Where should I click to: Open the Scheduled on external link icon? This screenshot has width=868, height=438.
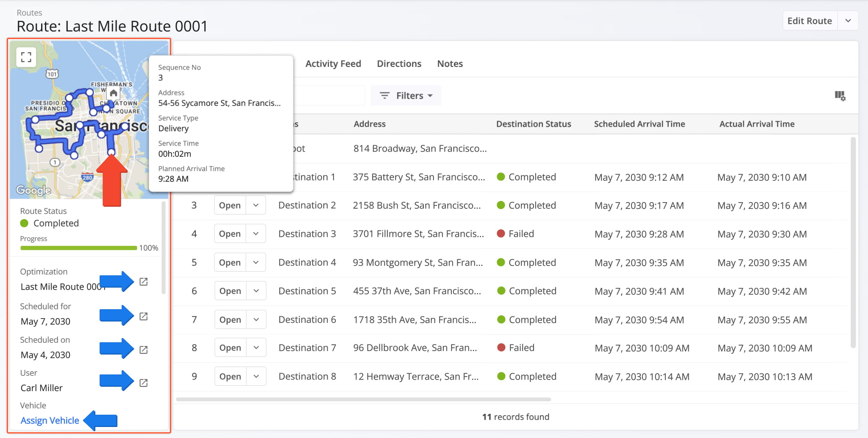144,350
